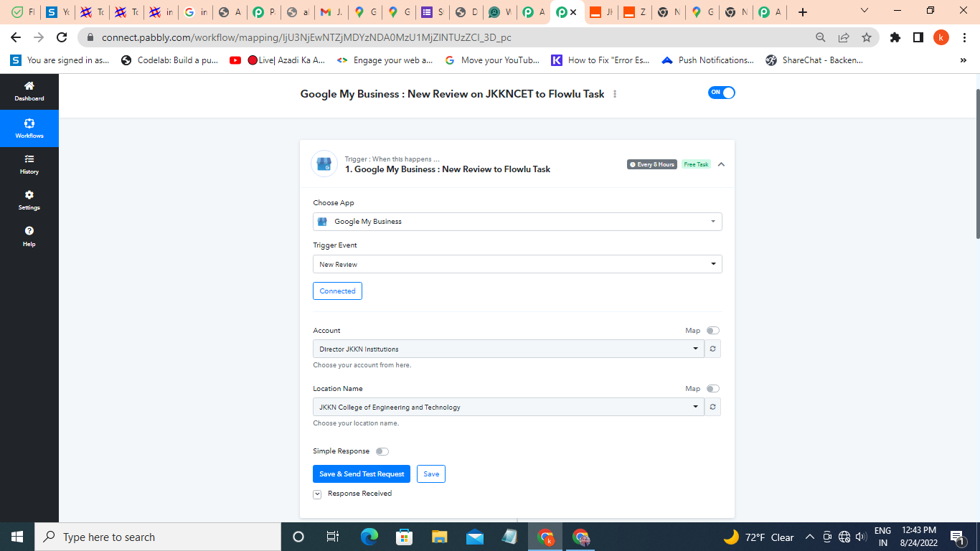Screen dimensions: 980x551
Task: Refresh the Account list
Action: coord(712,349)
